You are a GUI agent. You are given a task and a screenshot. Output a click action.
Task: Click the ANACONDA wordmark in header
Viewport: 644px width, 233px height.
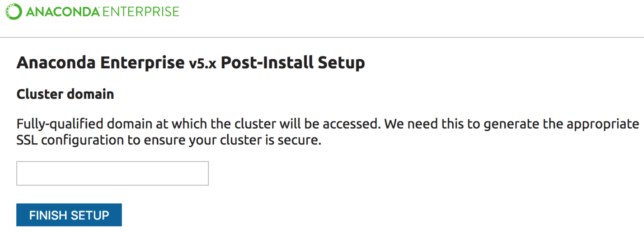coord(63,12)
